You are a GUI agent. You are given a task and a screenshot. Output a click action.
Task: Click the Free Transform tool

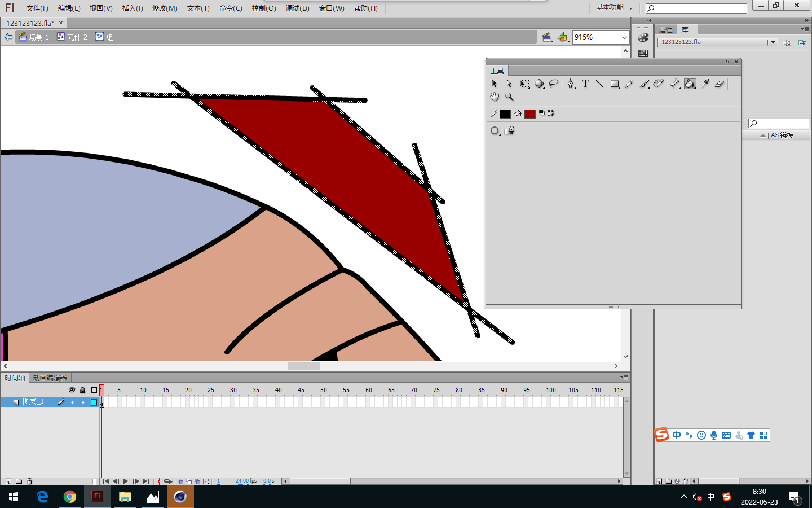click(524, 84)
